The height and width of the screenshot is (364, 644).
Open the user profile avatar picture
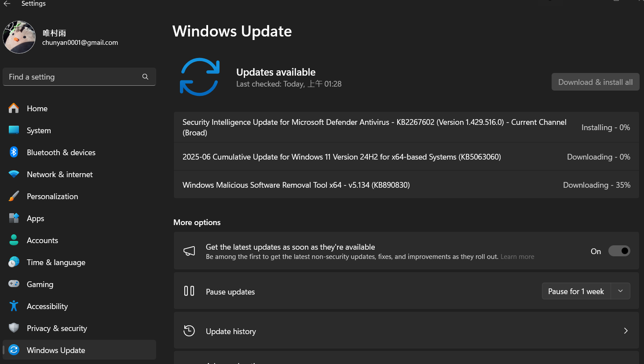[19, 37]
